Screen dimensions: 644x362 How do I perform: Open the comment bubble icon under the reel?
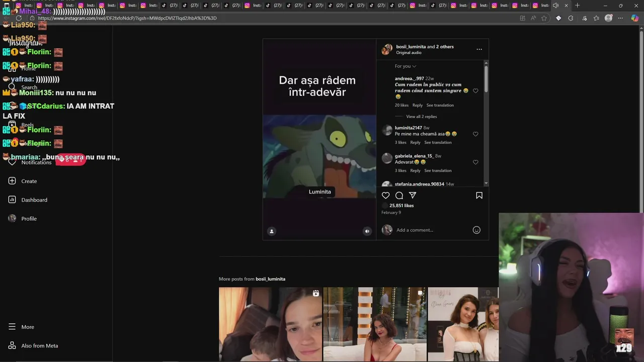pyautogui.click(x=399, y=196)
